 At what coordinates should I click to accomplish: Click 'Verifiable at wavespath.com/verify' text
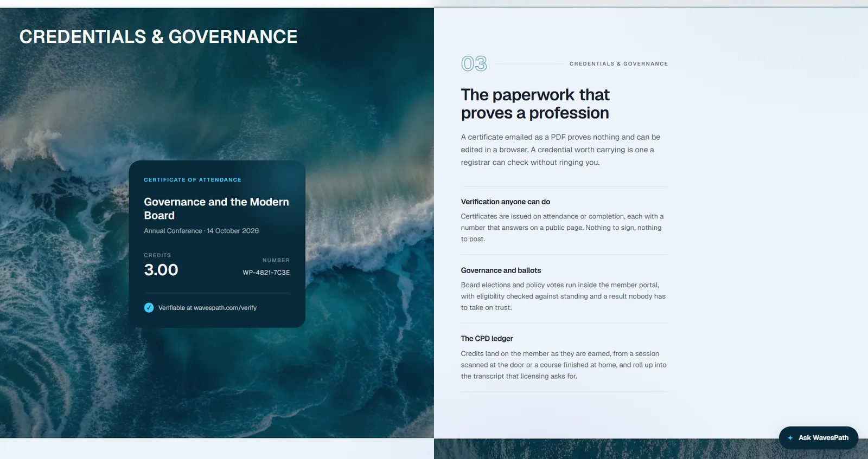click(x=207, y=308)
